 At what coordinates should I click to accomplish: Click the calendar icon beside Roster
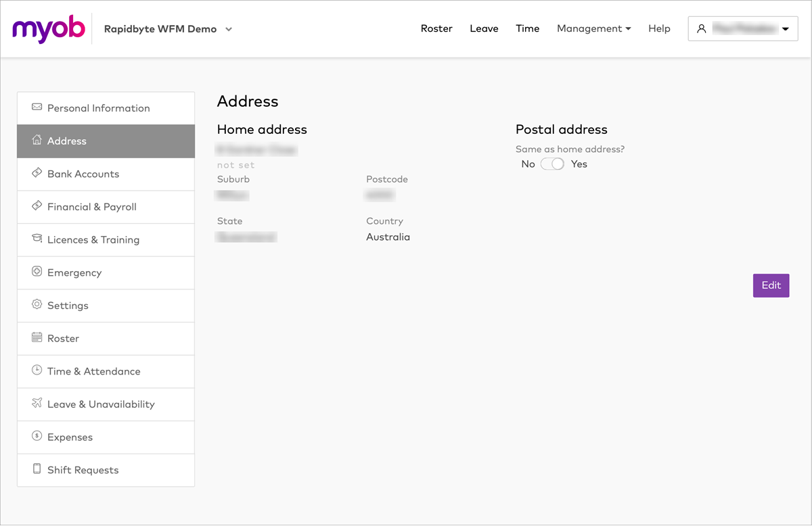click(37, 337)
